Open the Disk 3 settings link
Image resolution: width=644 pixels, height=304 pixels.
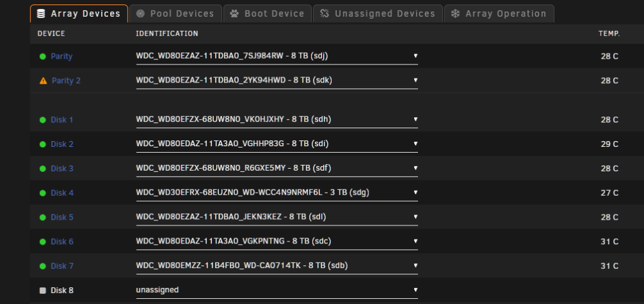coord(62,169)
